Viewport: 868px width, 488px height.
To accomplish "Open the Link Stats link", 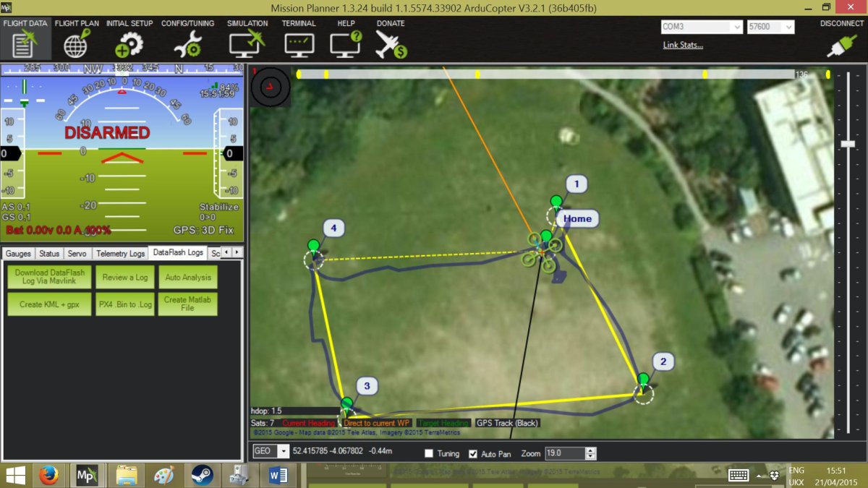I will 683,46.
